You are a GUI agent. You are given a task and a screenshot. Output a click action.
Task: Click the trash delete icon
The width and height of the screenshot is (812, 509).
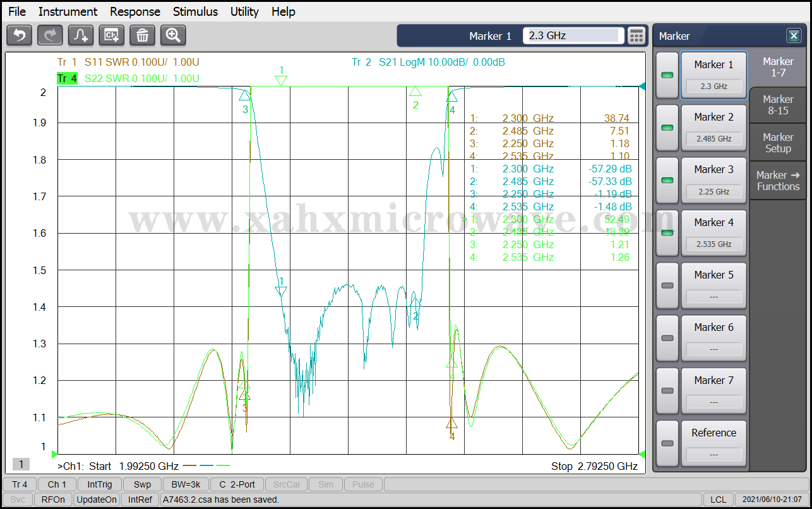143,35
